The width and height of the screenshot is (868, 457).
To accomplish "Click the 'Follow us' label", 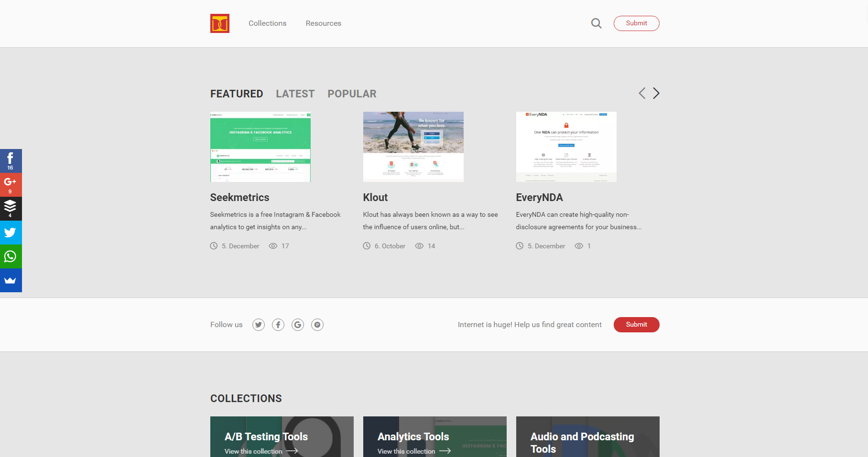I will (x=227, y=325).
